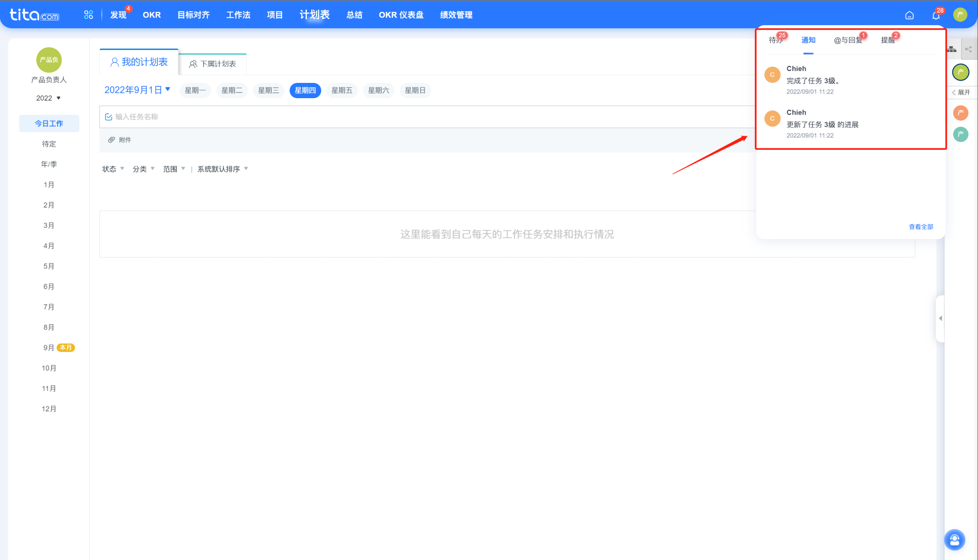978x560 pixels.
Task: Select the green-ringed avatar in right strip
Action: pos(960,72)
